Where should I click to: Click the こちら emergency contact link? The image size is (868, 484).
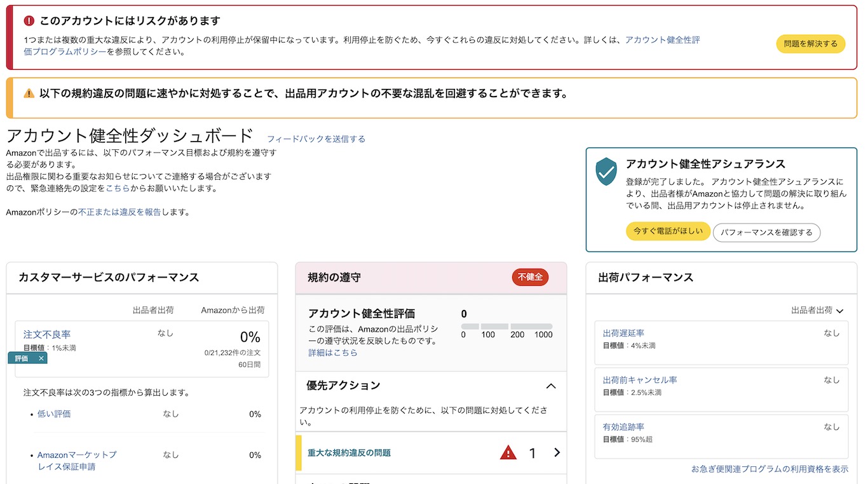(118, 188)
